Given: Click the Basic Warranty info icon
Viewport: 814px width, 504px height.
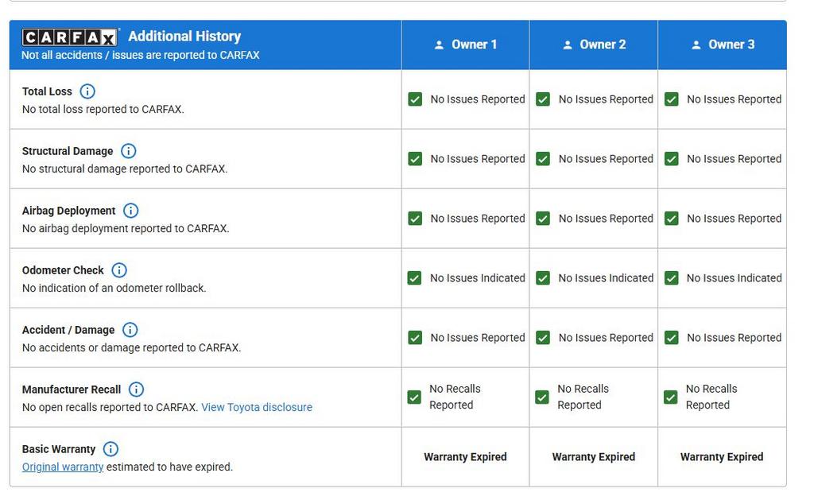Looking at the screenshot, I should tap(111, 449).
